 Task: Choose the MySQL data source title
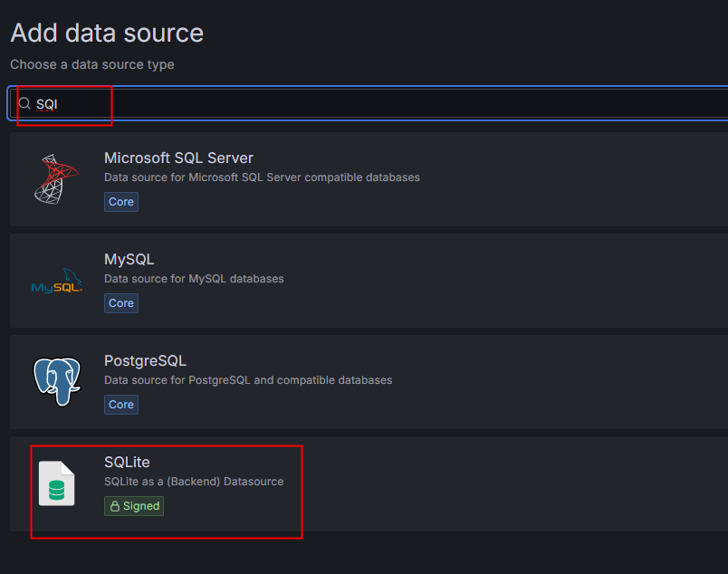pyautogui.click(x=129, y=259)
